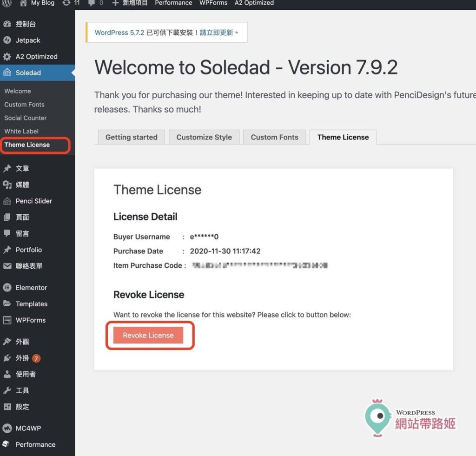Open WPForms in the admin bar

pyautogui.click(x=213, y=3)
